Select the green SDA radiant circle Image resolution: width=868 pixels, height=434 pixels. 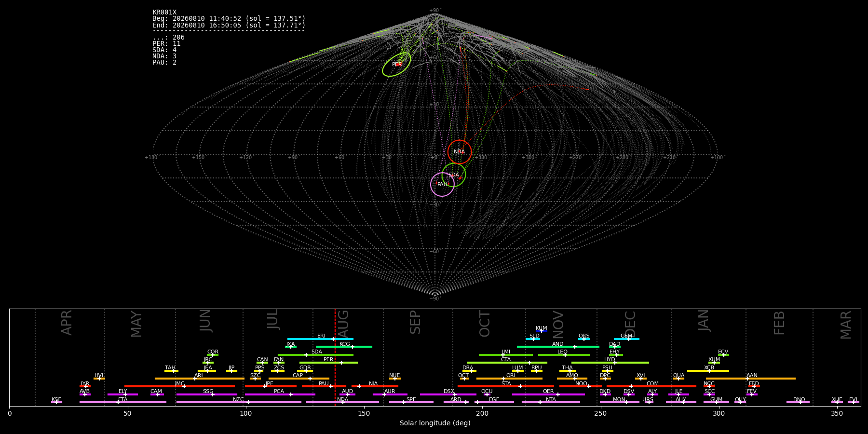[x=454, y=175]
